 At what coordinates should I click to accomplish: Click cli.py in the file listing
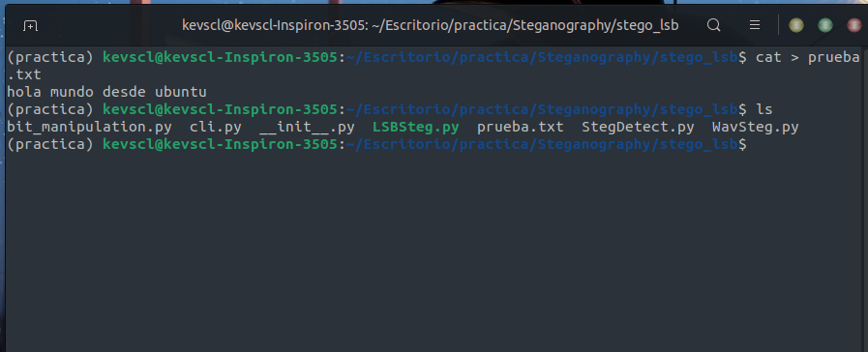[x=216, y=128]
